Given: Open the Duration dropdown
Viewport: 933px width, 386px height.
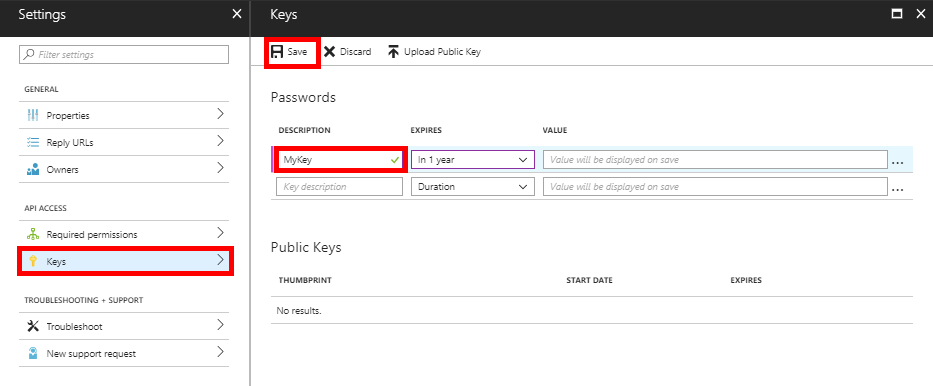Looking at the screenshot, I should coord(473,187).
